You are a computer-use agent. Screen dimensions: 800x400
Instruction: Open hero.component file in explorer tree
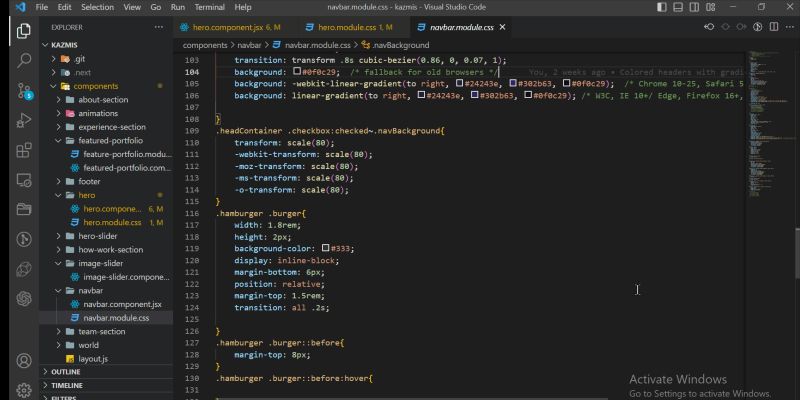(106, 209)
